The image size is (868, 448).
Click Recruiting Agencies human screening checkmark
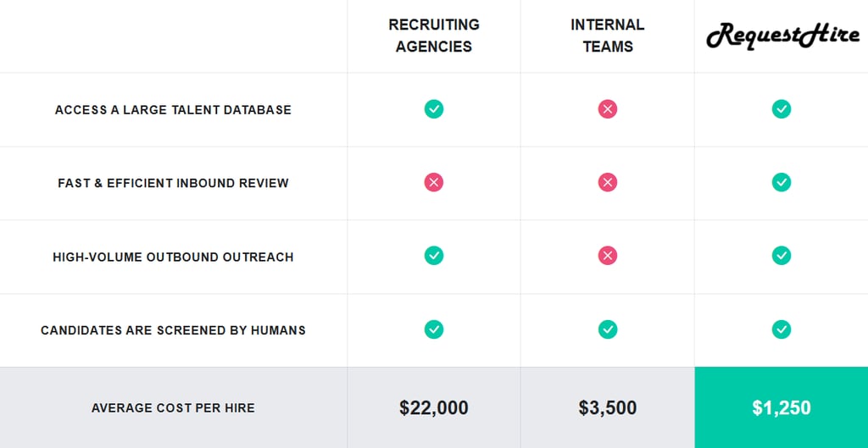click(434, 329)
